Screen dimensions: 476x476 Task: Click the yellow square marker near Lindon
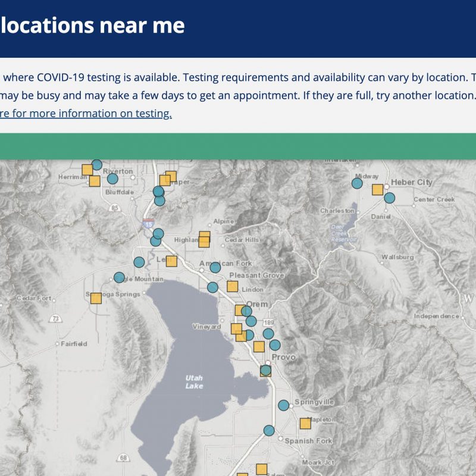(233, 286)
